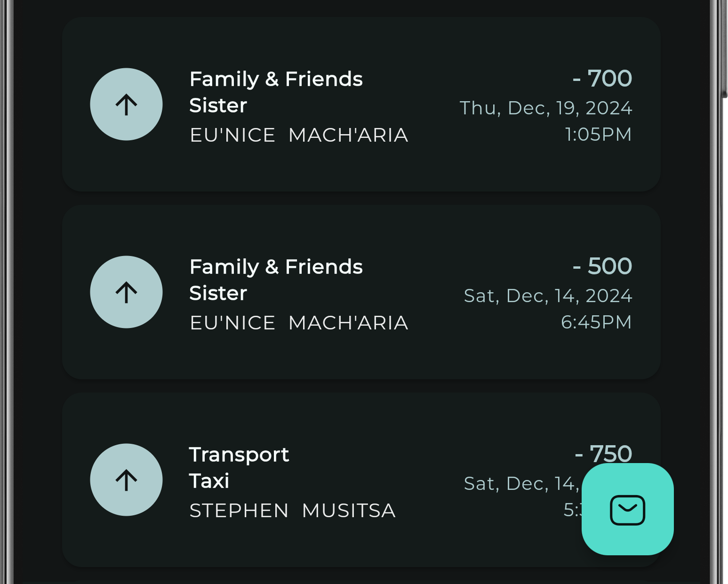The height and width of the screenshot is (584, 728).
Task: Tap the arrow icon inside the second transaction circle
Action: tap(126, 292)
